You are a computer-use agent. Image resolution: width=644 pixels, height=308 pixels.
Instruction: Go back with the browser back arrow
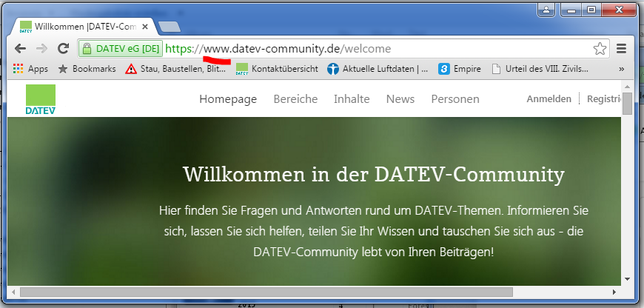pyautogui.click(x=20, y=49)
